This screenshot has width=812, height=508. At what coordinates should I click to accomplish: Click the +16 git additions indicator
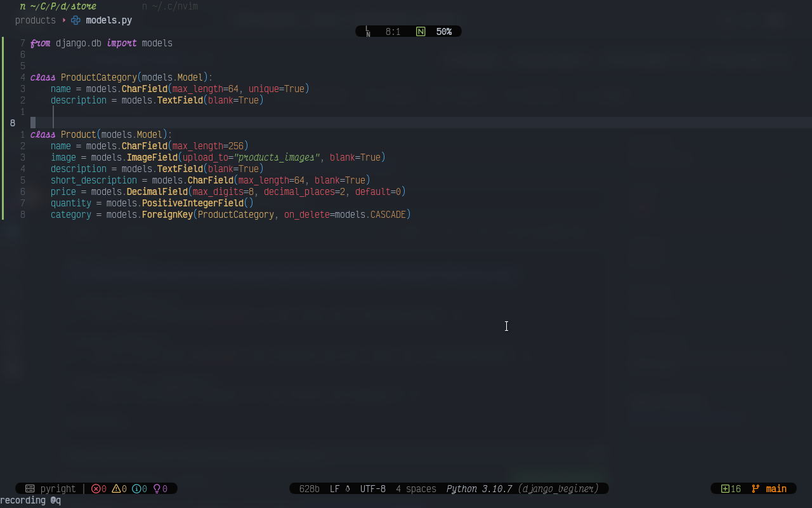click(731, 489)
